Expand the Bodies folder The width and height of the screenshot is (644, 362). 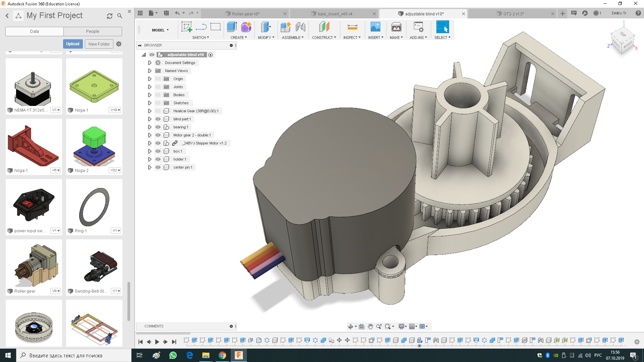click(150, 95)
